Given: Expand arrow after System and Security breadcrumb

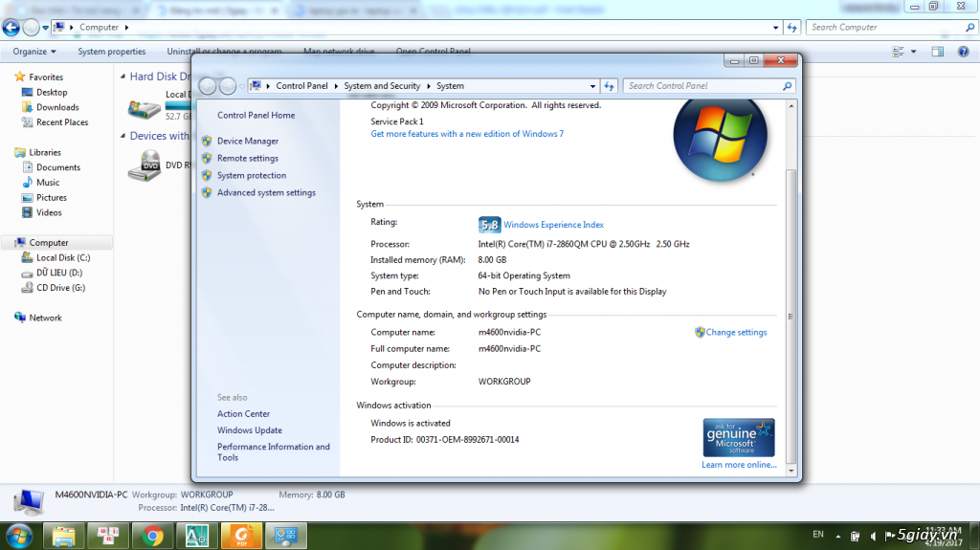Looking at the screenshot, I should (429, 86).
